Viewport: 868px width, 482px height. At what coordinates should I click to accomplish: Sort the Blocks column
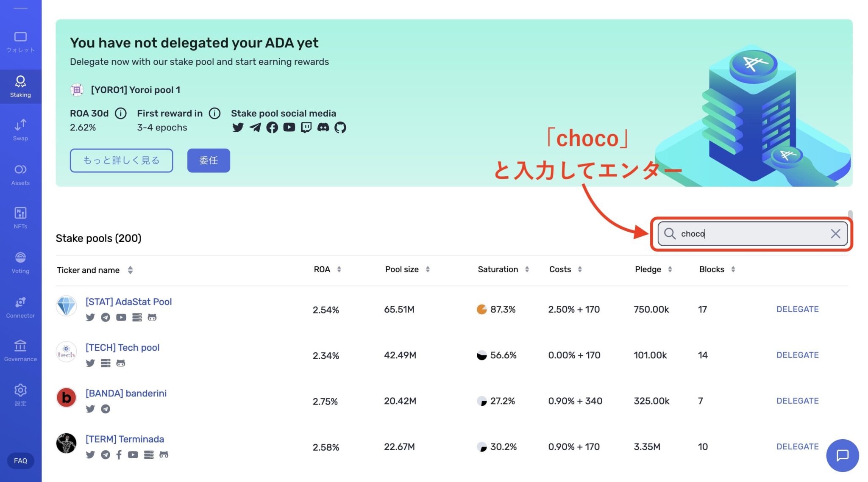click(732, 269)
